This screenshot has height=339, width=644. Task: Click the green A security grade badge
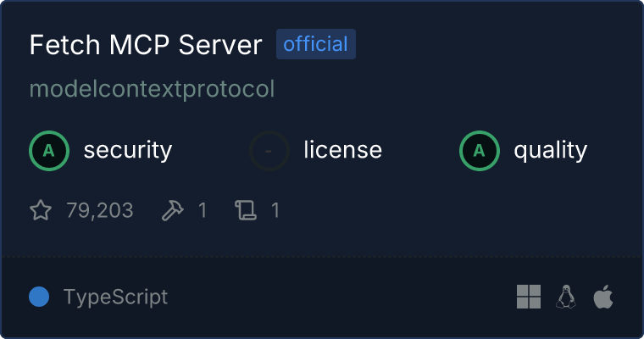click(49, 151)
